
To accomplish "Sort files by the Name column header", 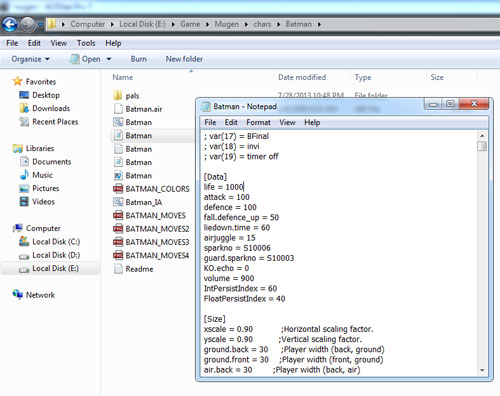I will tap(123, 77).
